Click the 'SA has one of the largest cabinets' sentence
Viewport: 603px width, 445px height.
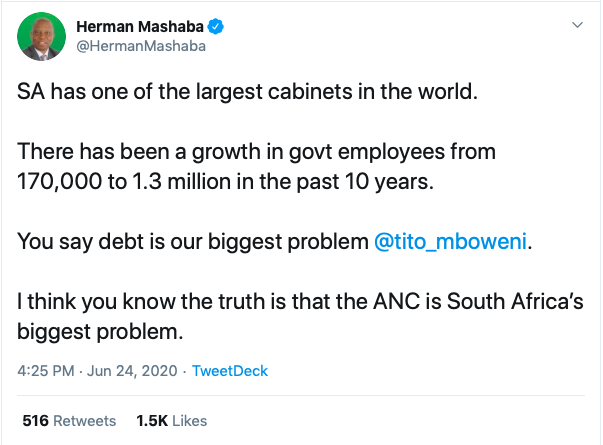click(x=247, y=92)
